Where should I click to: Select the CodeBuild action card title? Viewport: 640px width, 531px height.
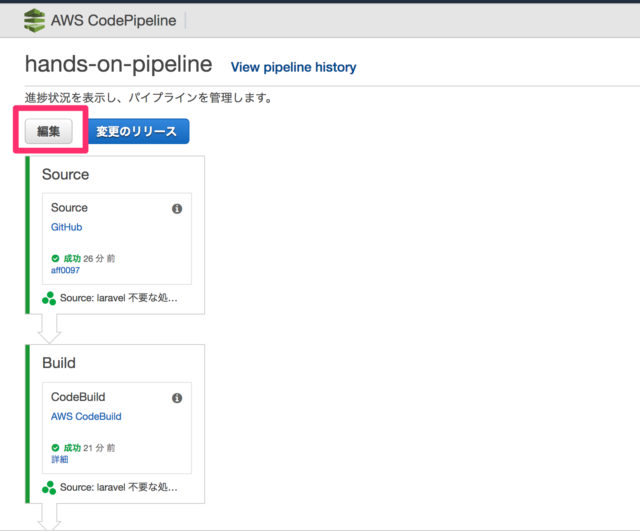click(78, 397)
